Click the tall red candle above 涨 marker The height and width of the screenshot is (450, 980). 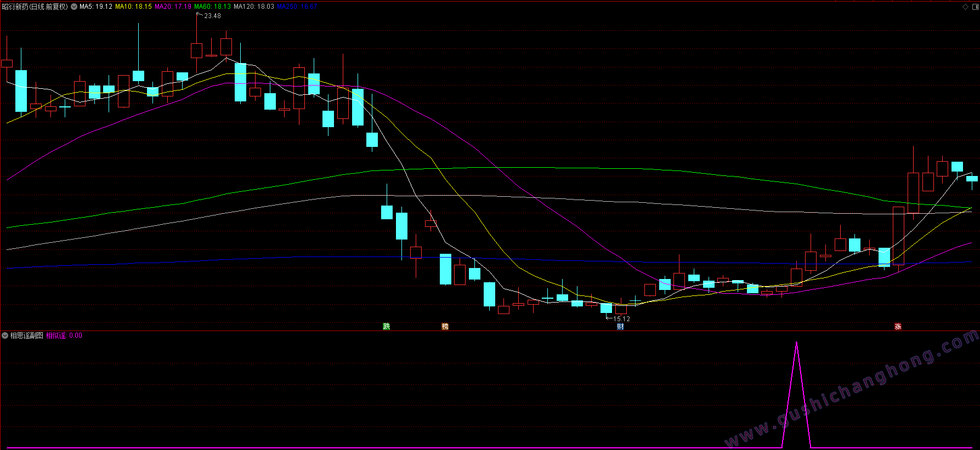point(898,236)
